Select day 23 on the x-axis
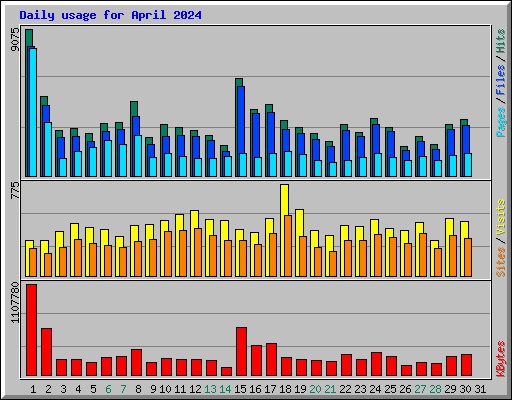Screen dimensions: 512x400 pos(360,389)
